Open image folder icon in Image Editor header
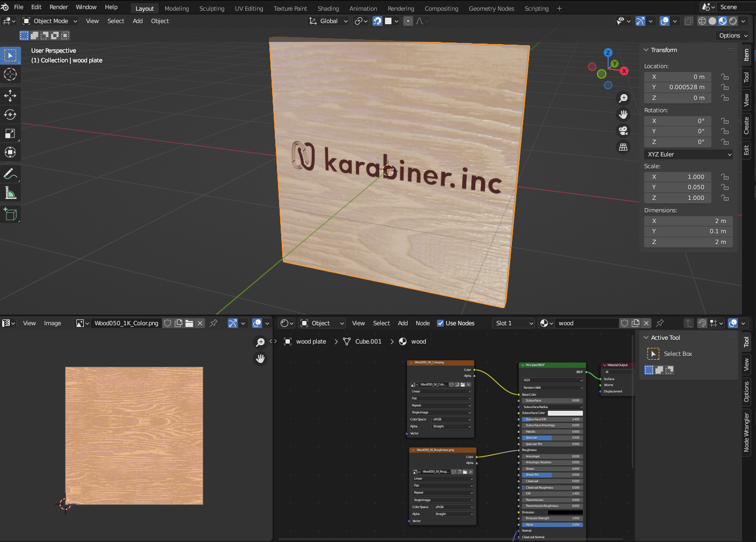 (189, 323)
